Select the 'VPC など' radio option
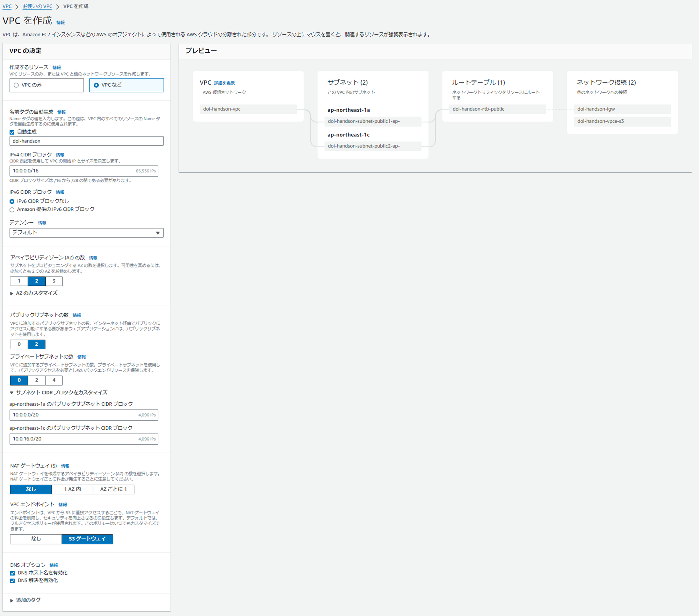This screenshot has width=699, height=616. point(96,85)
